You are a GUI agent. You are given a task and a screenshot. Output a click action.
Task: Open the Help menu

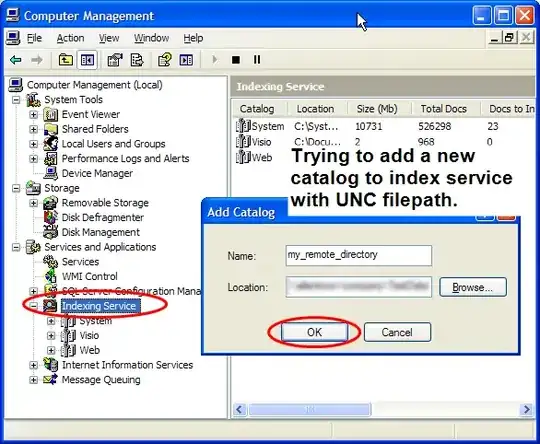click(x=193, y=38)
